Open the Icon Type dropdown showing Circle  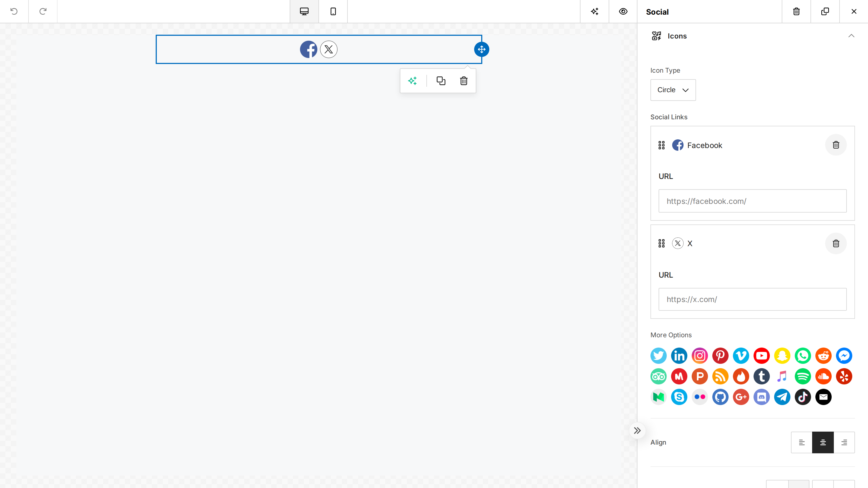673,90
